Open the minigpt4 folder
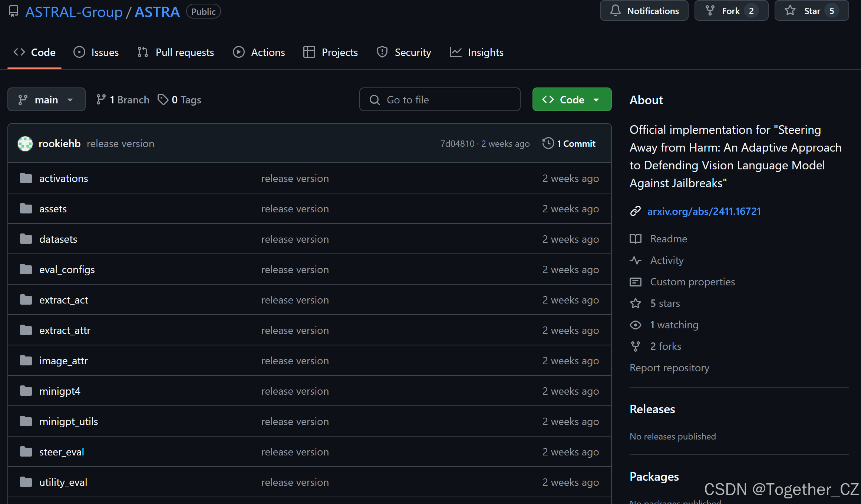 [60, 391]
